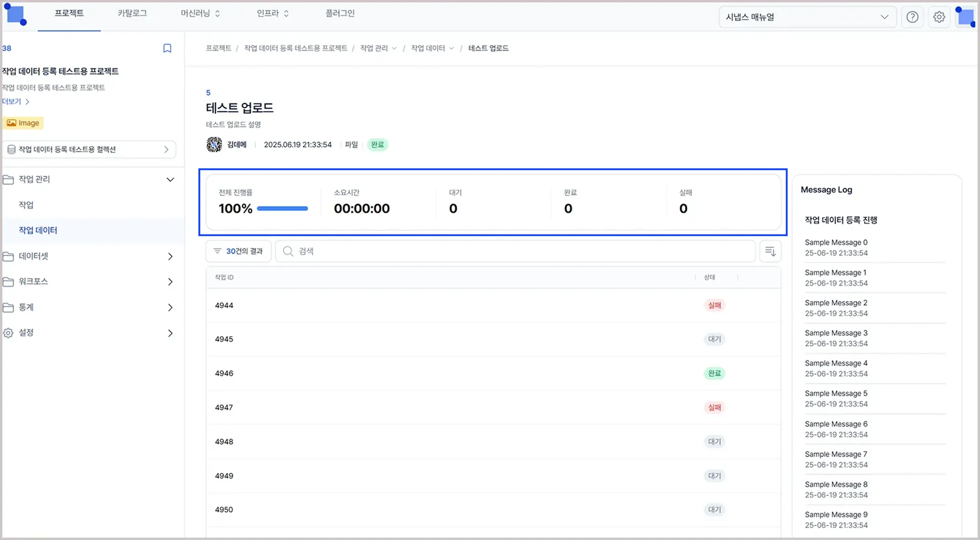Image resolution: width=980 pixels, height=540 pixels.
Task: Click Sample Message 3 log entry
Action: 875,338
